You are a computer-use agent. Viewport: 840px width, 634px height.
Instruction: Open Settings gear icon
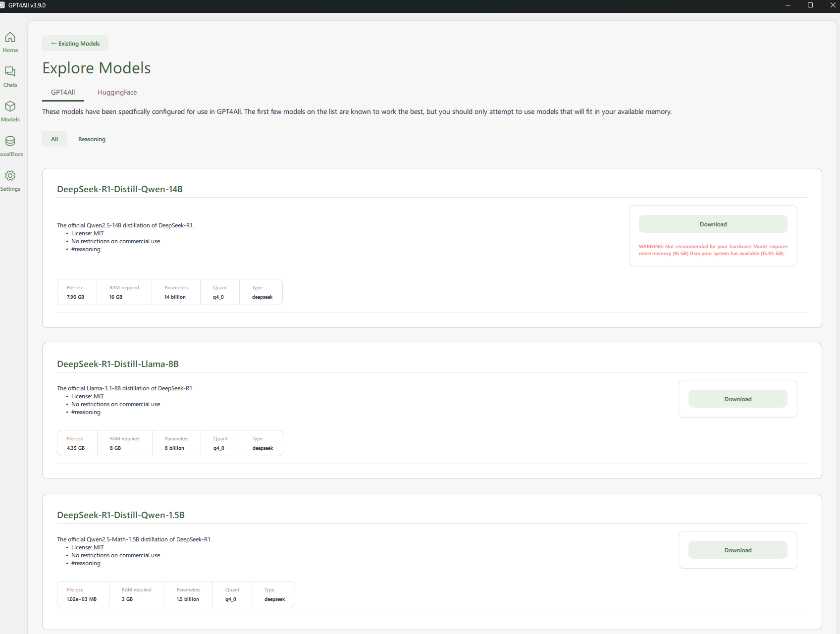click(x=10, y=176)
